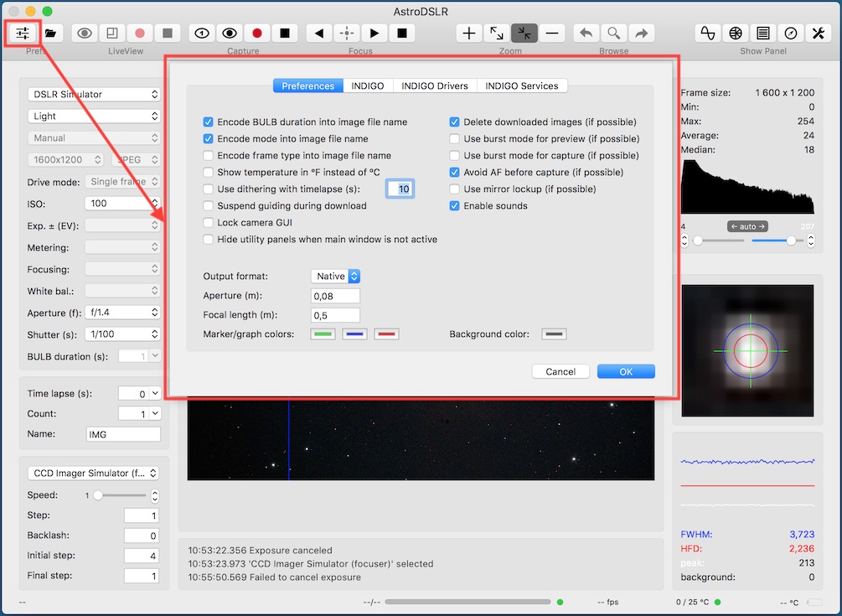Click the Browse magnifier icon
This screenshot has height=616, width=842.
point(614,34)
